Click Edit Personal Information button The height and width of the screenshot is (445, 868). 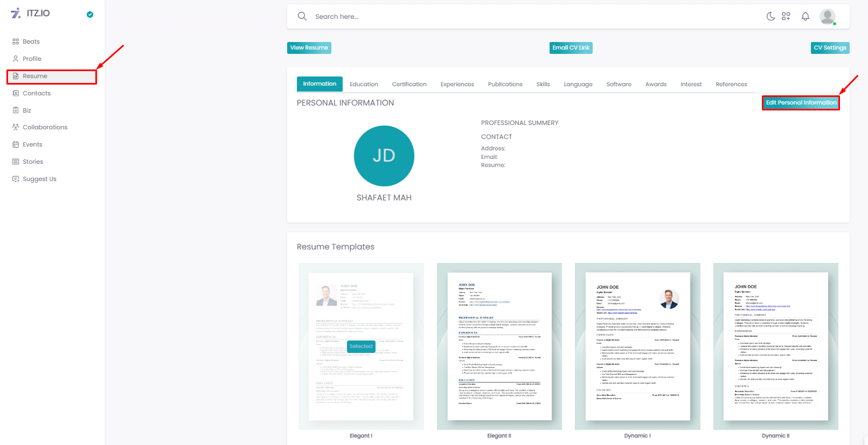point(801,103)
